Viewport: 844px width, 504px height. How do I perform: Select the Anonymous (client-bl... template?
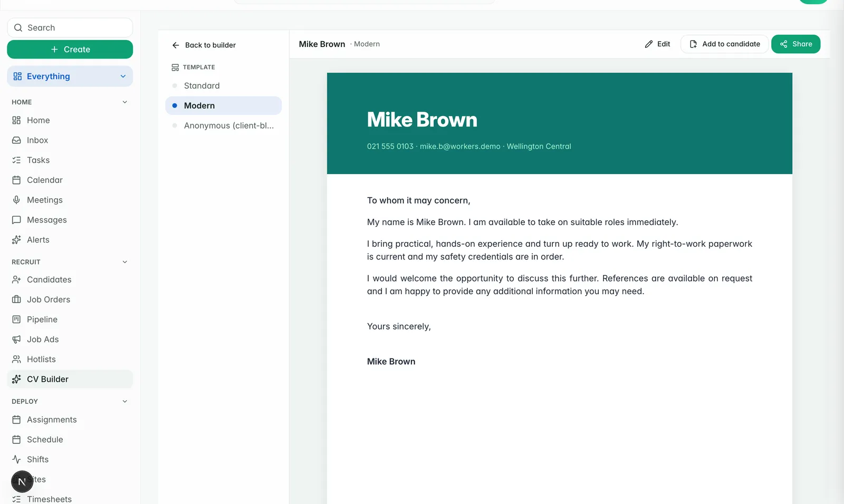coord(224,125)
